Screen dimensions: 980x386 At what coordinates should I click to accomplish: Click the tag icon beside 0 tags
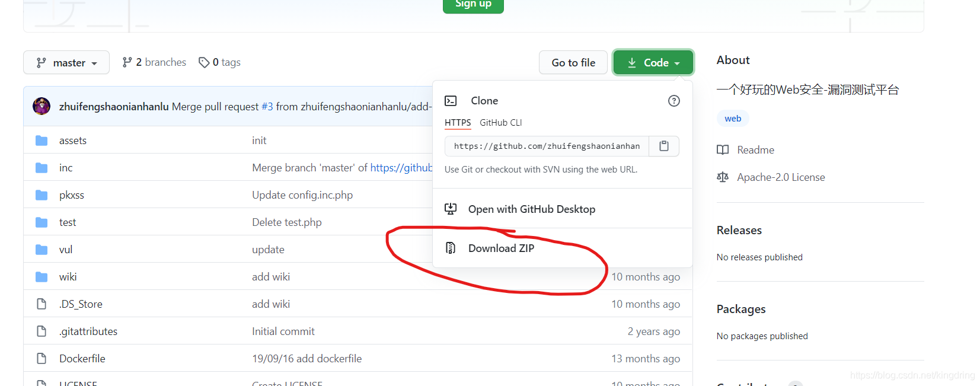tap(204, 62)
